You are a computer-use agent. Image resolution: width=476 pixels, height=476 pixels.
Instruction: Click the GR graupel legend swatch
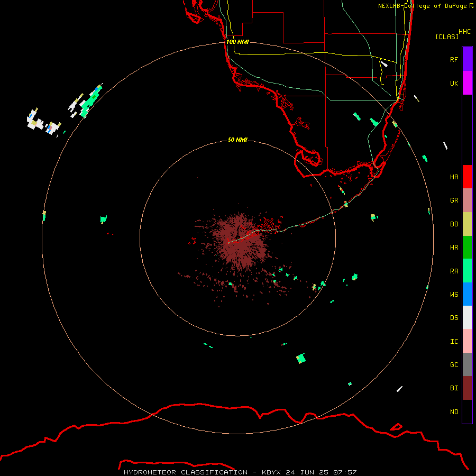(467, 200)
